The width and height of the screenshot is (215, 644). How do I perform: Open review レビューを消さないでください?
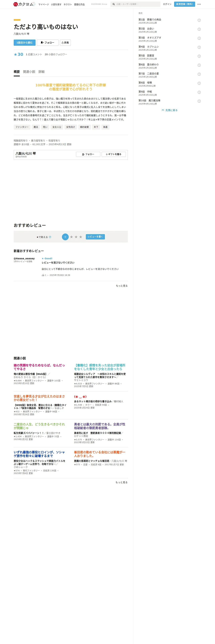coord(58,263)
